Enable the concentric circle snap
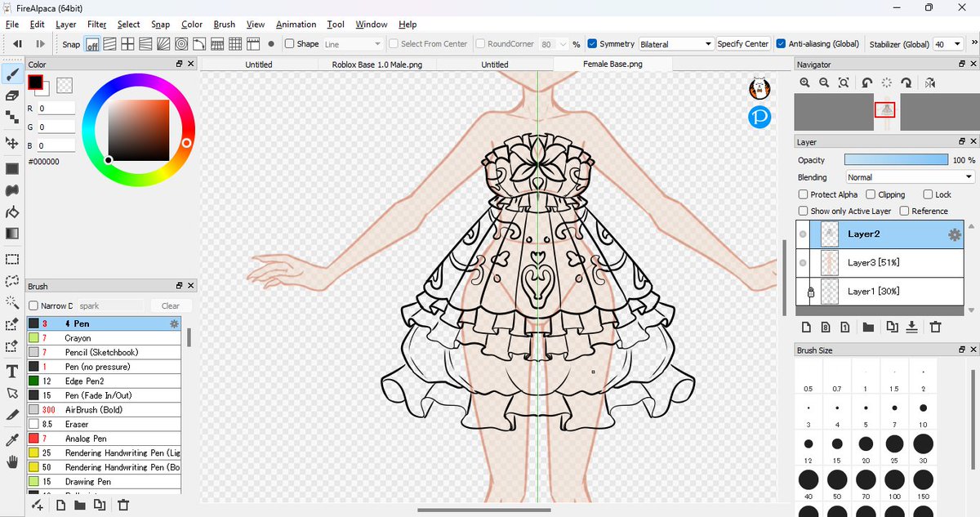Screen dimensions: 980x517 pos(180,44)
